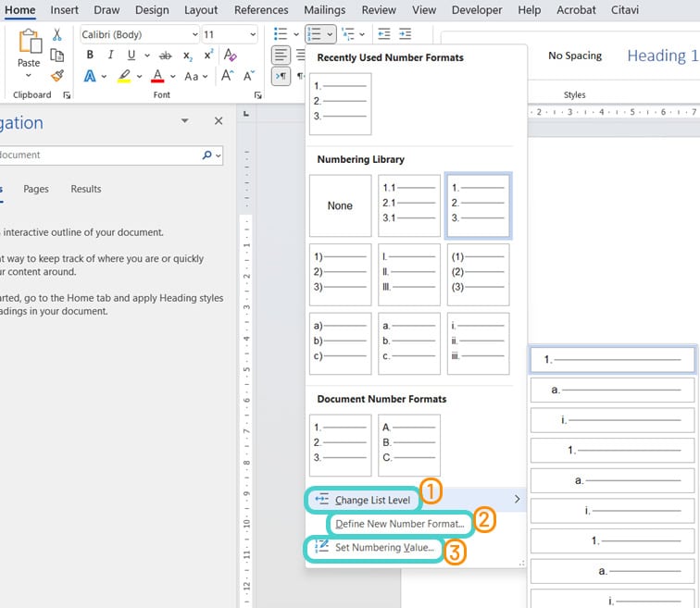Click the Left-to-Right text direction icon
This screenshot has height=608, width=700.
pos(281,76)
